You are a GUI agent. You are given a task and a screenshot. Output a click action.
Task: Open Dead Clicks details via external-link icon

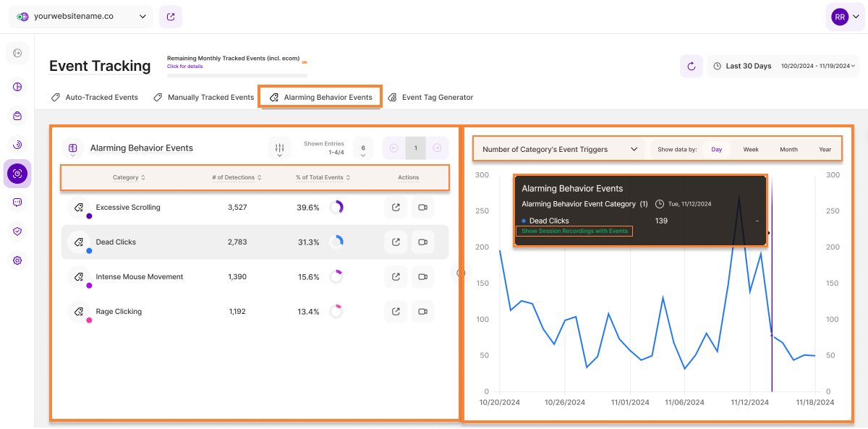(x=396, y=242)
